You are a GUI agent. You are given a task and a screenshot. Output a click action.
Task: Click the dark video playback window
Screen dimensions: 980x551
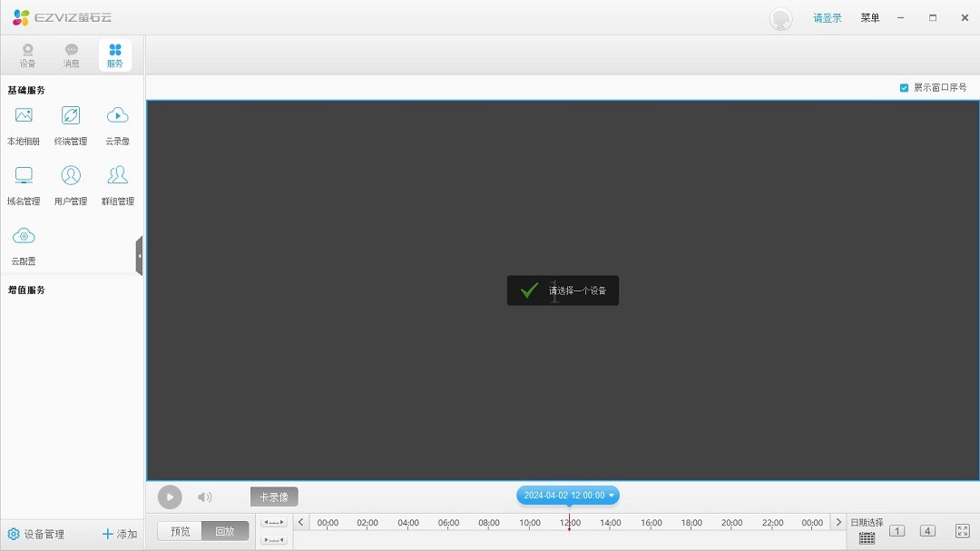(x=563, y=290)
